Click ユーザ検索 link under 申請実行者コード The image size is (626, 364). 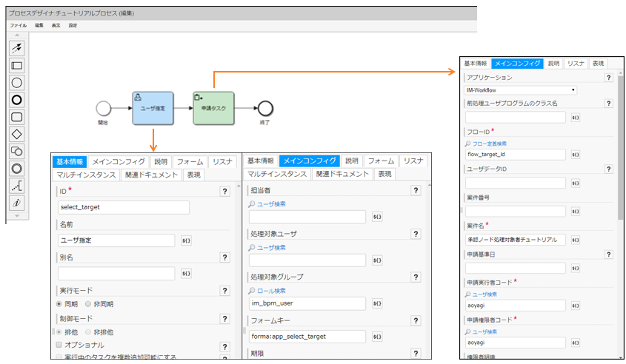click(485, 294)
